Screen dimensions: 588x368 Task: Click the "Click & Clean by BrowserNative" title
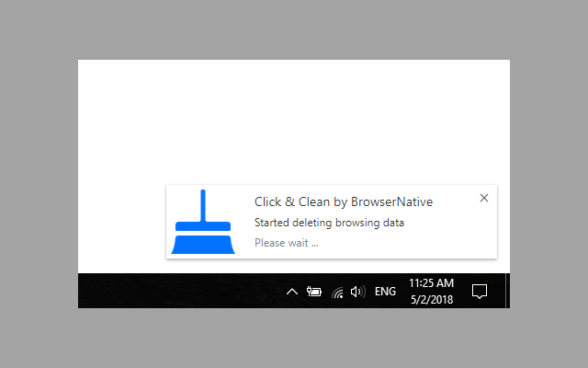pyautogui.click(x=344, y=202)
